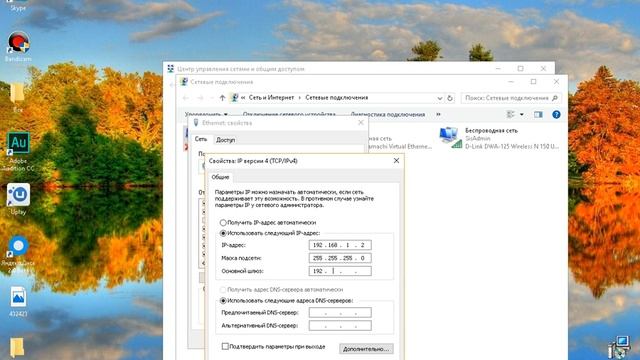Go back in Network Connections window

(x=186, y=98)
